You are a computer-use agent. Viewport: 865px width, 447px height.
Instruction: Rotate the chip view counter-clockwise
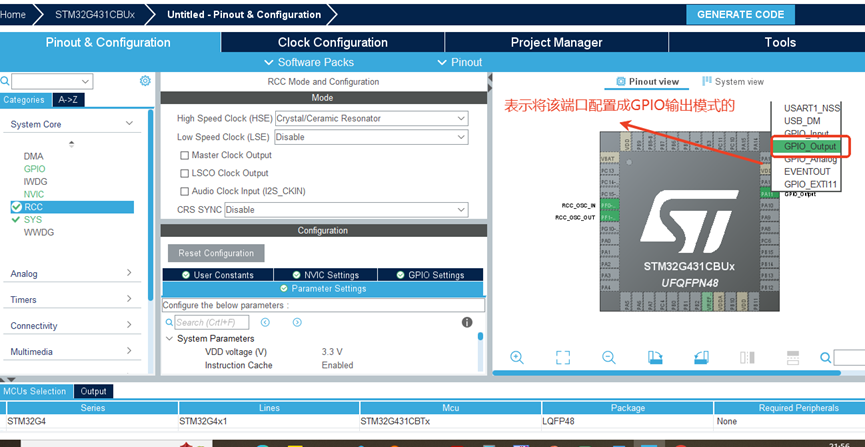701,358
